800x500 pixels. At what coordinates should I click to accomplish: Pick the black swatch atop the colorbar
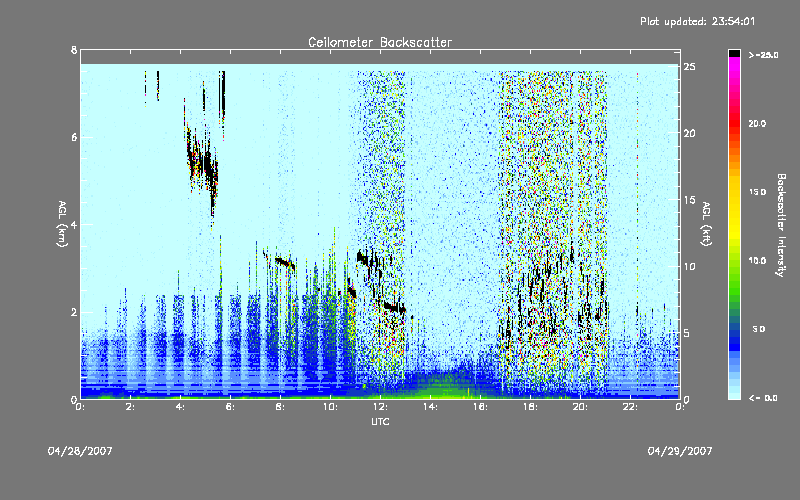pos(734,53)
